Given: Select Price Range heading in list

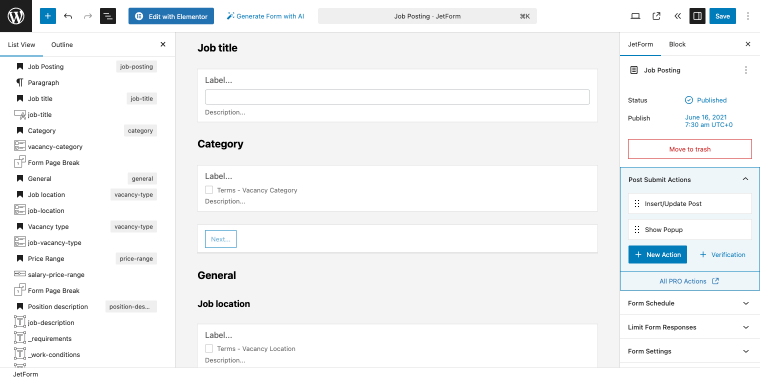Looking at the screenshot, I should 46,258.
